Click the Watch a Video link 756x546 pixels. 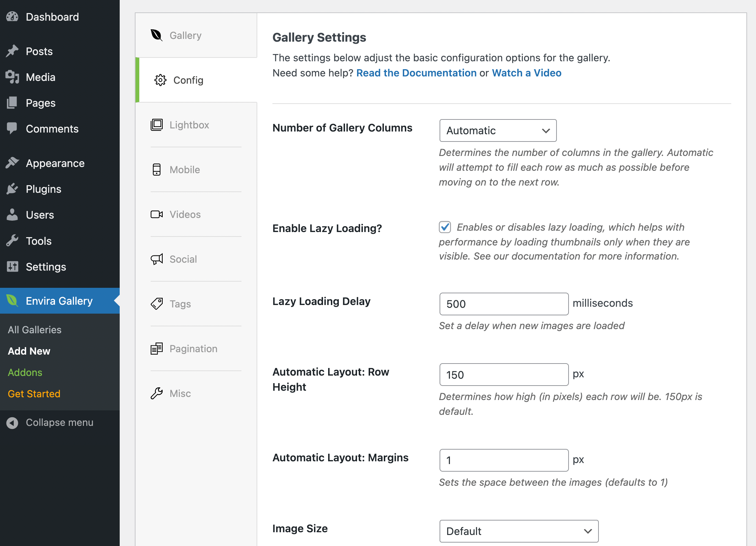526,73
